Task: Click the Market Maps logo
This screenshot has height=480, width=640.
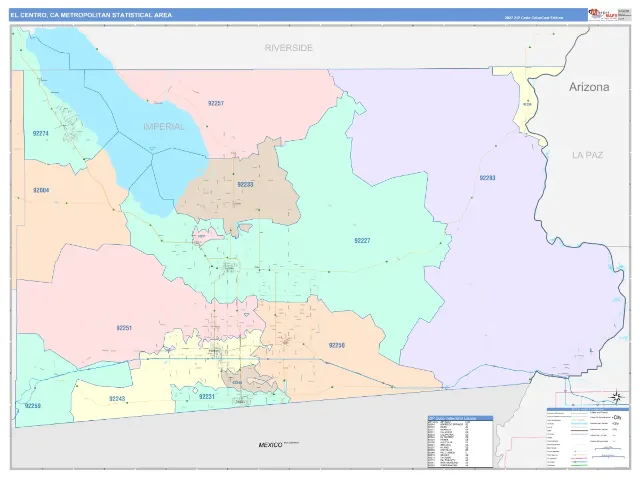Action: pyautogui.click(x=602, y=14)
